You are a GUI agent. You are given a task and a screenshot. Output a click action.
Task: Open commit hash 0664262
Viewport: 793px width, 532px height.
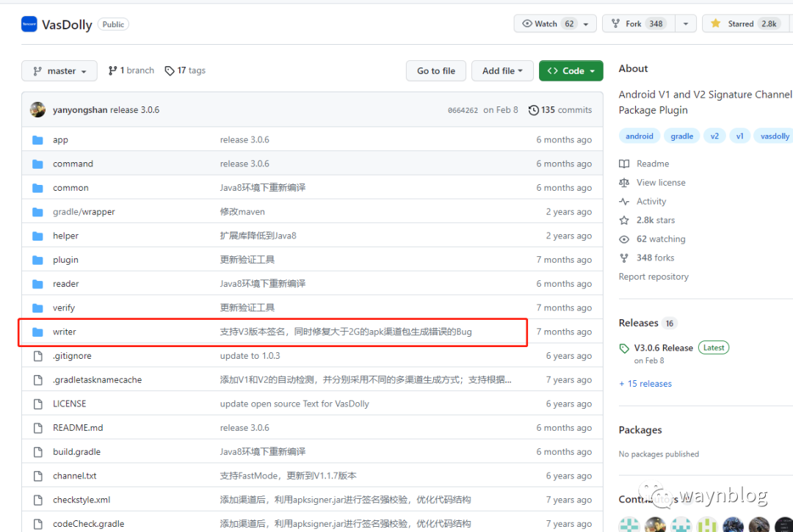point(463,110)
